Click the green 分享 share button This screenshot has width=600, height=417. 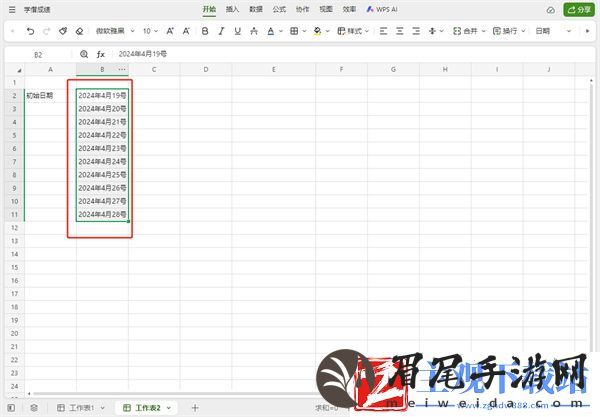tap(579, 10)
